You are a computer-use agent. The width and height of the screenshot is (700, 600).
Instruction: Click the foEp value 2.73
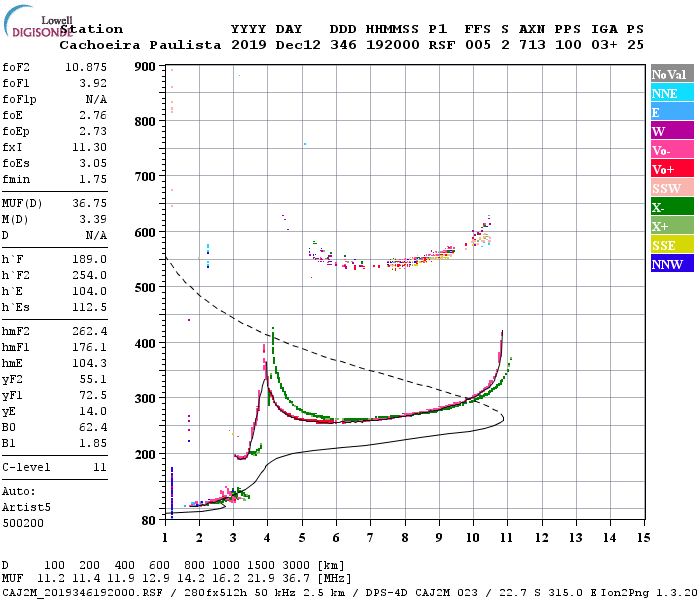tap(93, 131)
